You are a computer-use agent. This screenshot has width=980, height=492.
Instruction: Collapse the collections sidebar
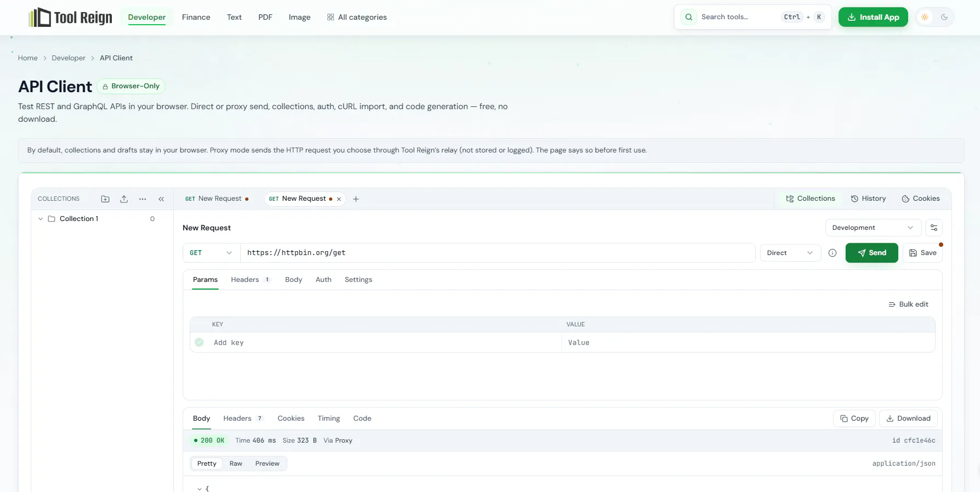161,199
